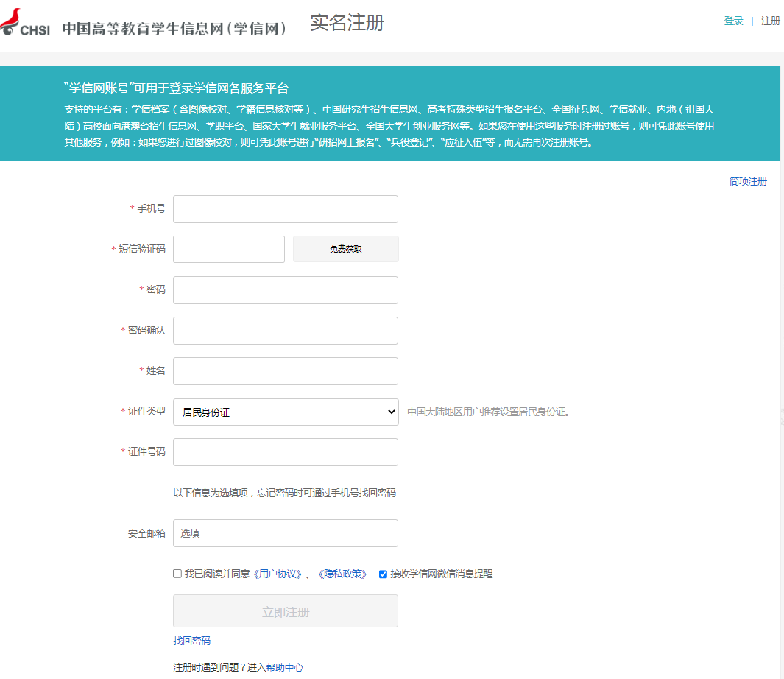Click the 实名注册 page heading
Screen dimensions: 784x679
(x=347, y=23)
